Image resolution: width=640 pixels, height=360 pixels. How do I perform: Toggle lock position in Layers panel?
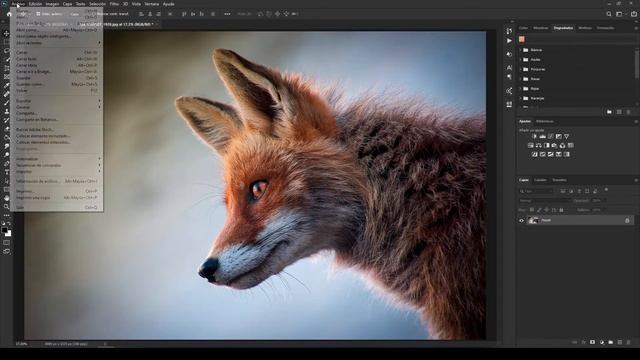[547, 210]
